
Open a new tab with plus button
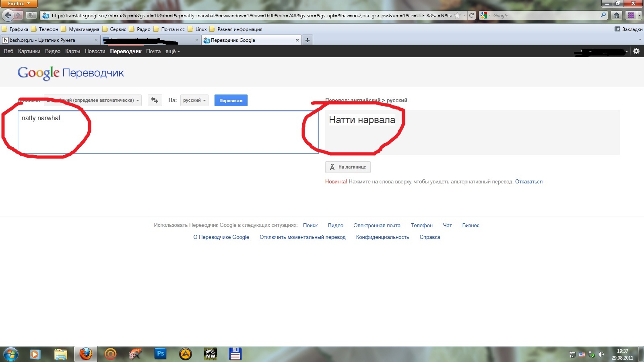308,40
